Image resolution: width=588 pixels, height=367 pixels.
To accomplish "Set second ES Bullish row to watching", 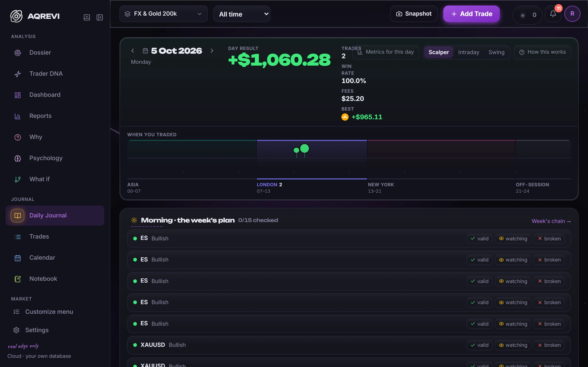I will click(513, 260).
